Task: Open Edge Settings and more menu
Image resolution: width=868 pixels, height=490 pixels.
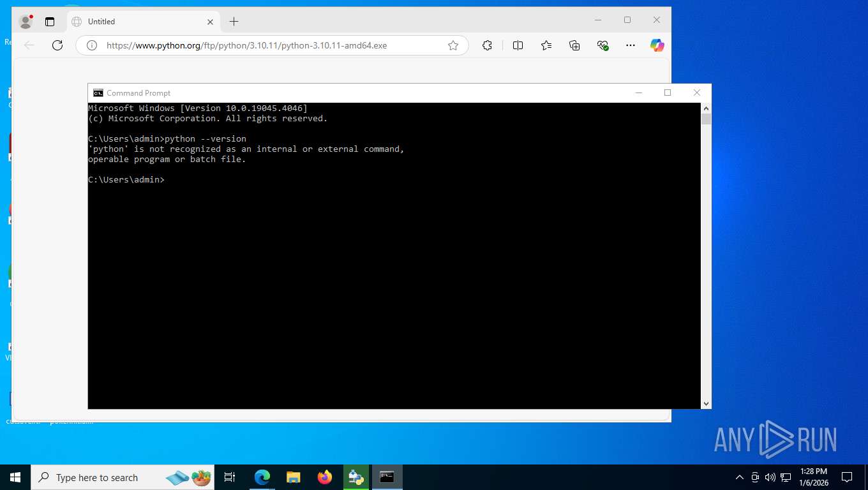Action: point(631,45)
